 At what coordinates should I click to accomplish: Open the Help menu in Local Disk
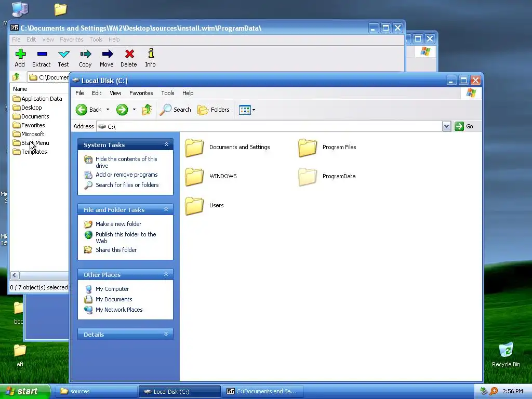188,93
